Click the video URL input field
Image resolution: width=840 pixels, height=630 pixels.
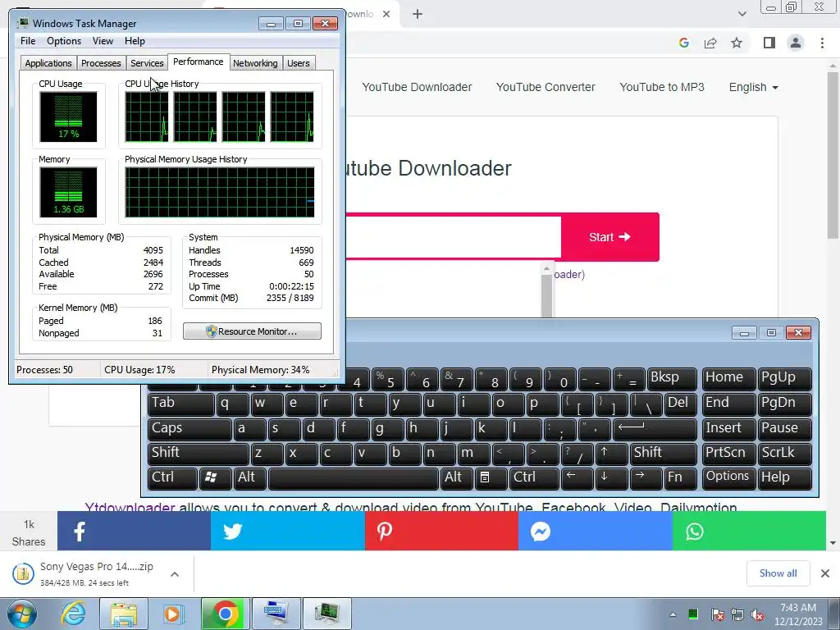[x=453, y=237]
